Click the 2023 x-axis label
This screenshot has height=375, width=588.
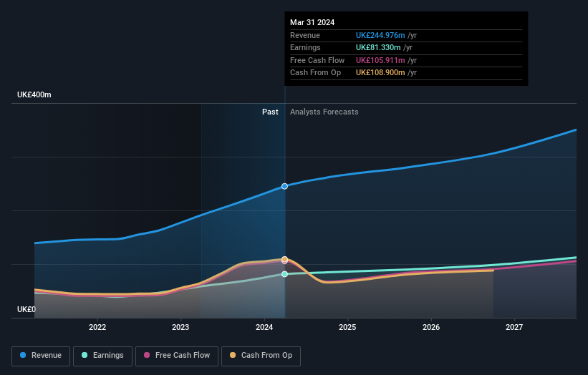180,328
